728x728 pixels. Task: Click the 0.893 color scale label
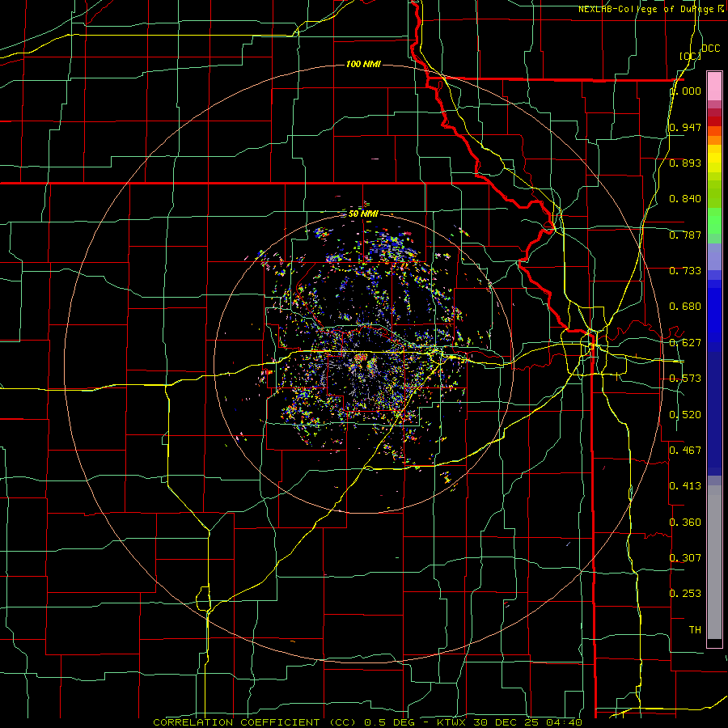point(685,163)
